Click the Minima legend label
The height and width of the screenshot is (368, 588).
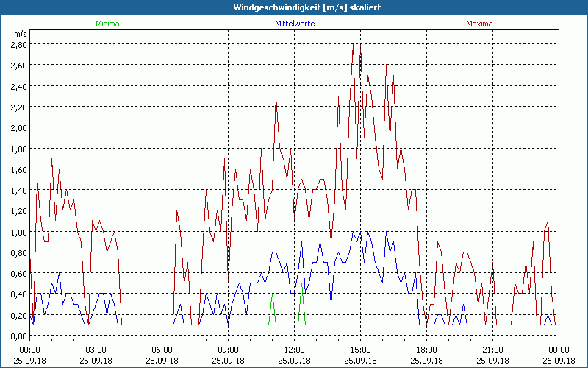coord(107,24)
